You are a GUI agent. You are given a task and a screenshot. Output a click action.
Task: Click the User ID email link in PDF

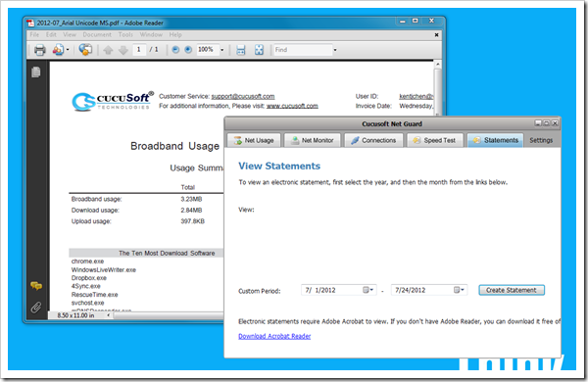(x=416, y=96)
